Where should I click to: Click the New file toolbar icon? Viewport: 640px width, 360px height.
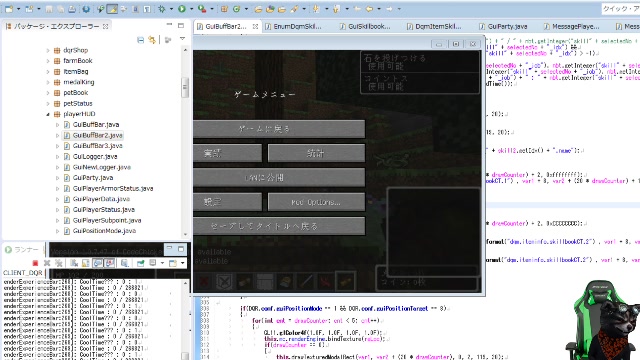coord(9,9)
